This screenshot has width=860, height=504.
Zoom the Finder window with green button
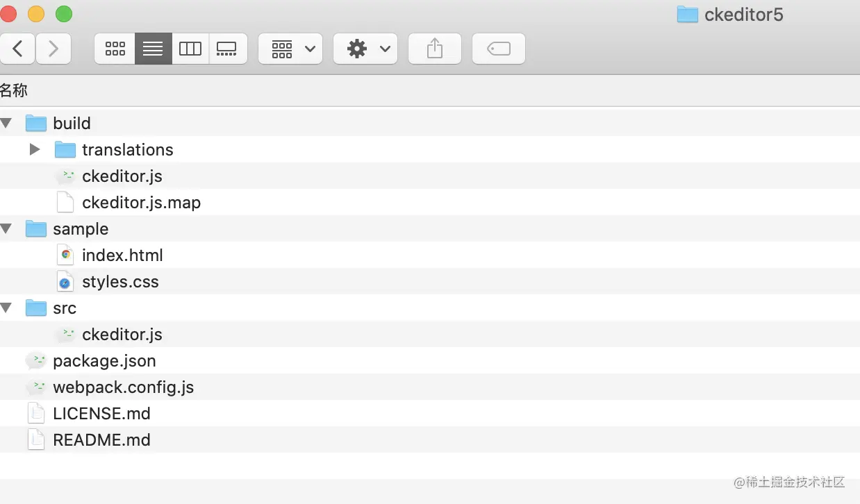pyautogui.click(x=63, y=13)
